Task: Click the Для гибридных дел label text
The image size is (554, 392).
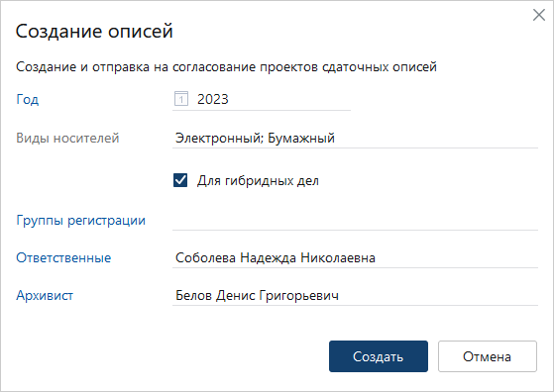Action: click(x=258, y=180)
